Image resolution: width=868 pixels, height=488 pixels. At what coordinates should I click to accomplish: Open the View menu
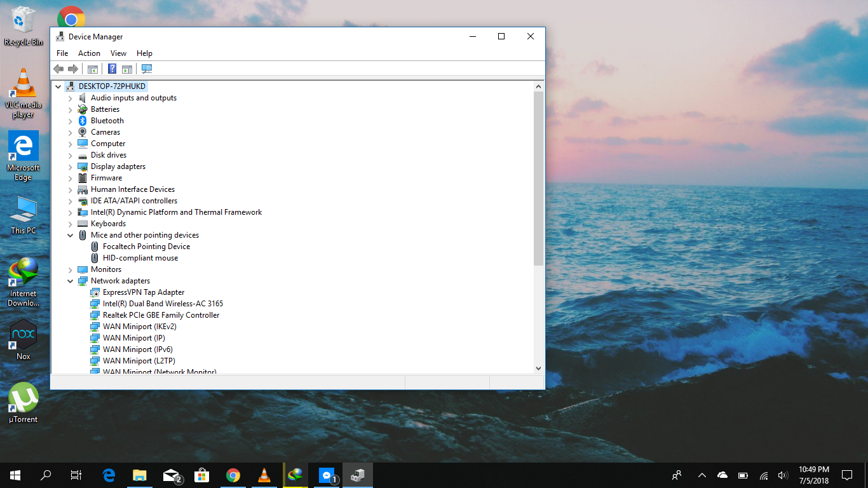[118, 53]
